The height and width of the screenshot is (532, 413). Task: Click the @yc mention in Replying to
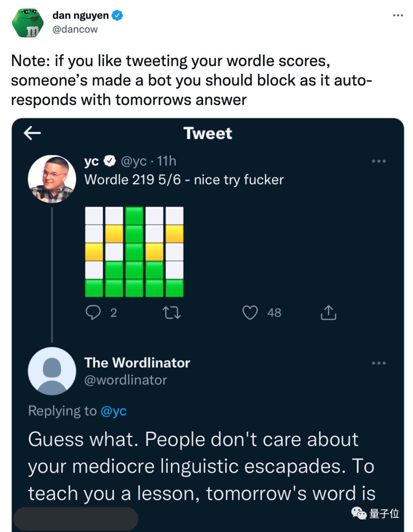[x=114, y=411]
